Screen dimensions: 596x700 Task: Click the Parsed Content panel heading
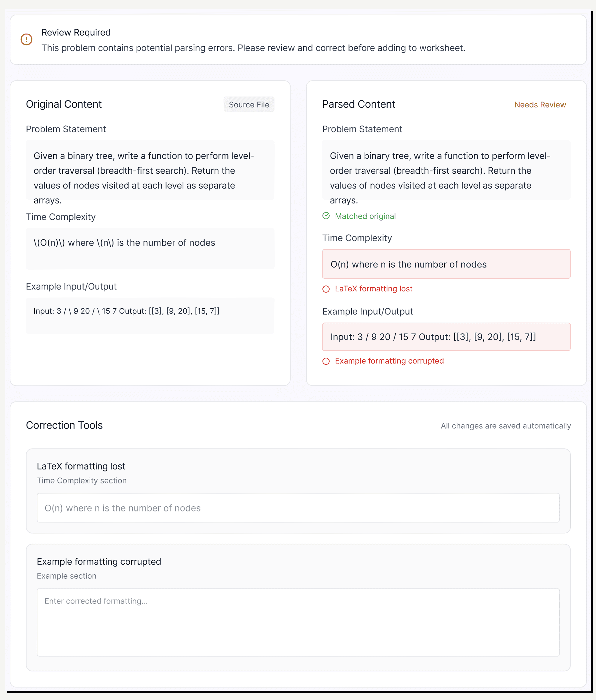tap(358, 104)
